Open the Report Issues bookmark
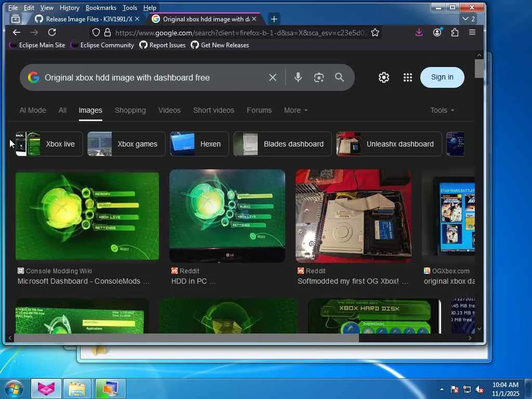 coord(163,45)
